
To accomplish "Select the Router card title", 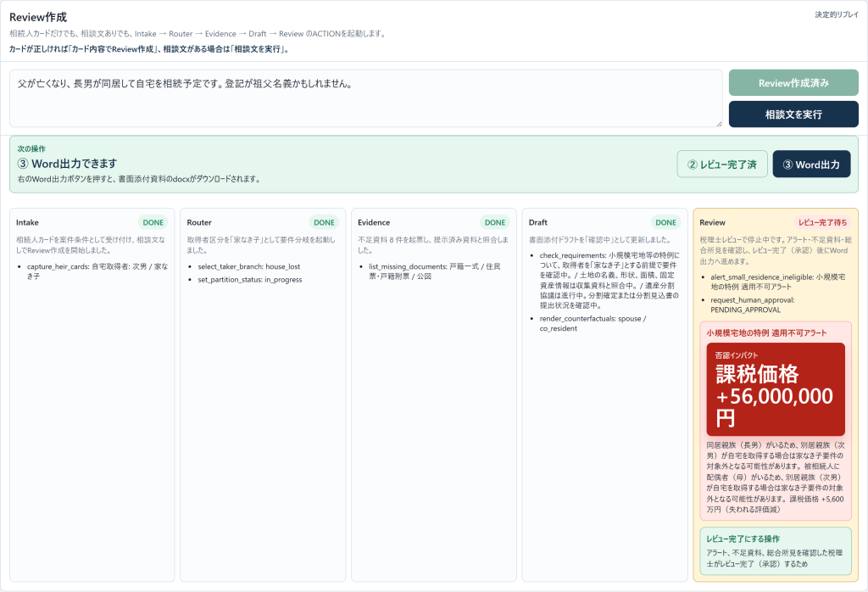I will [199, 222].
